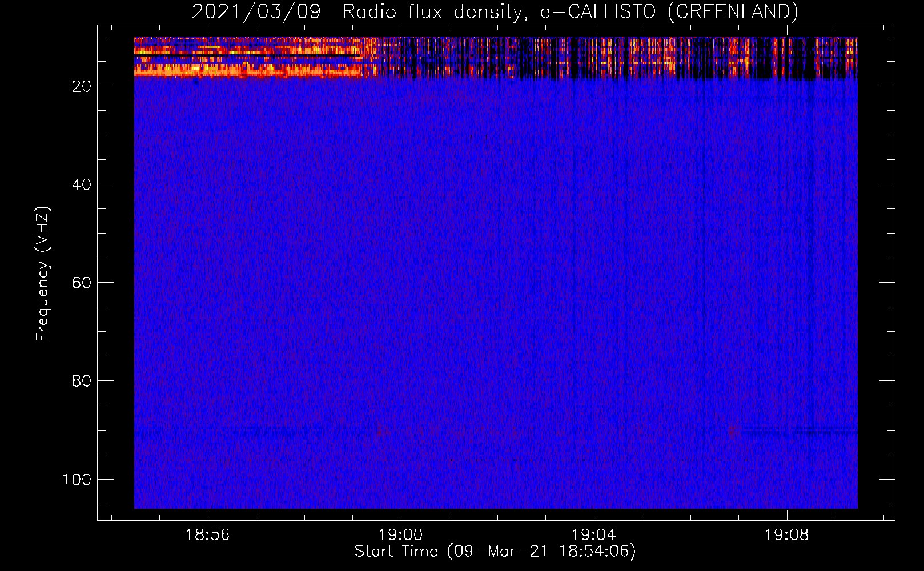
Task: Click the '19:00' time tick label
Action: [x=401, y=535]
